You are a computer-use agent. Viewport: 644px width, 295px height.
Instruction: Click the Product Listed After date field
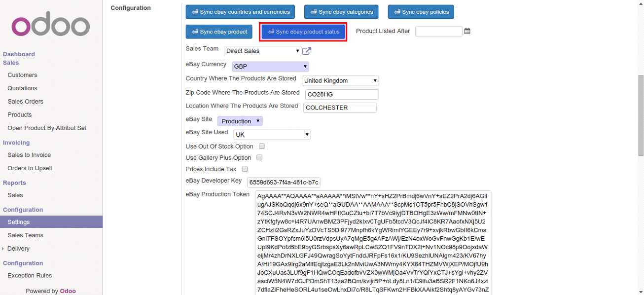click(438, 31)
